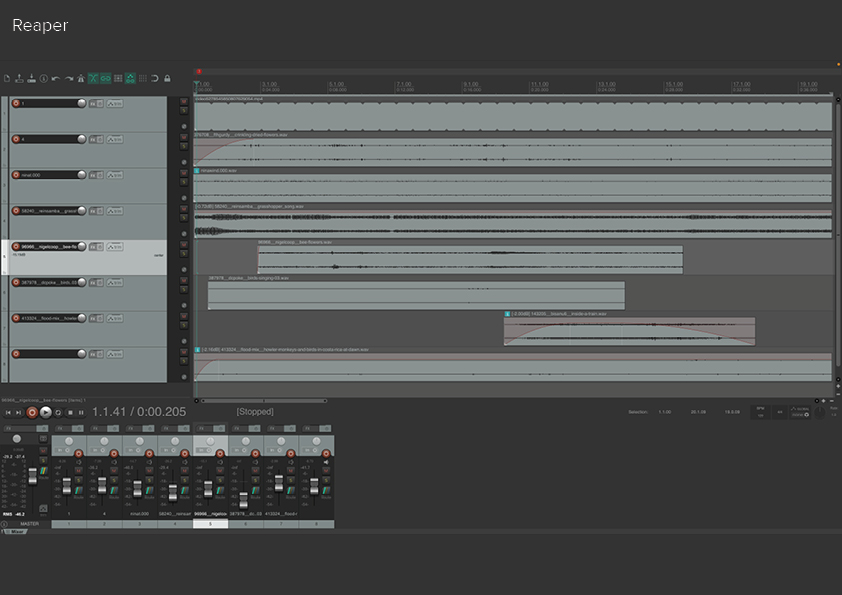Click the Metronome icon in toolbar
The image size is (842, 595).
click(x=81, y=78)
